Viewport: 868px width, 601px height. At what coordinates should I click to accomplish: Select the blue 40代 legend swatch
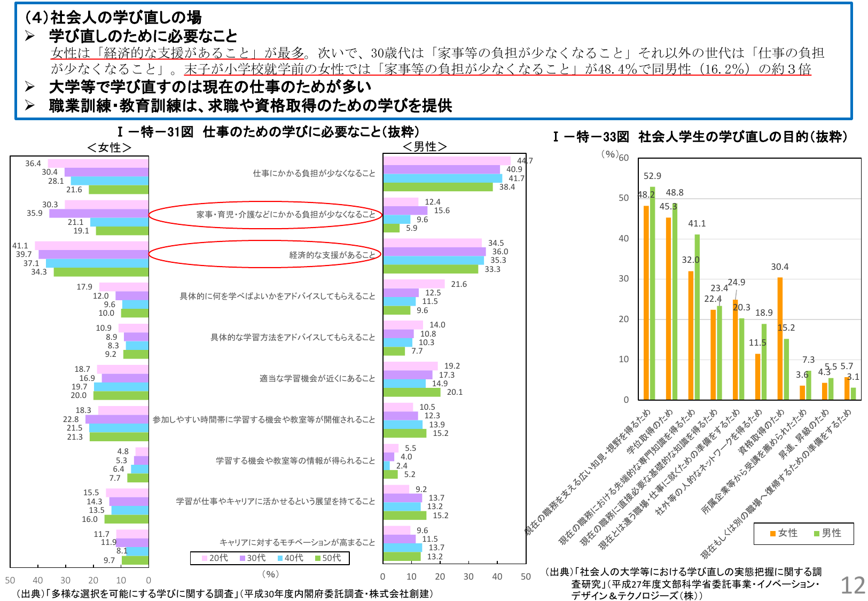pos(280,558)
